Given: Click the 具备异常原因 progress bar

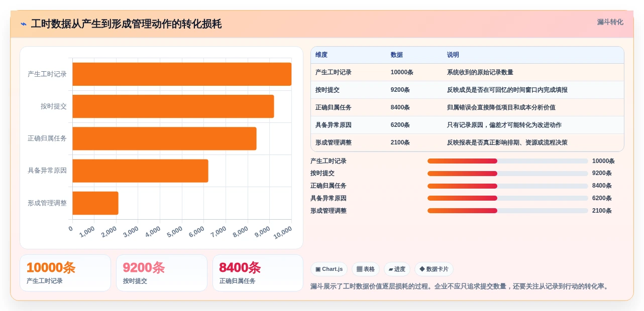Looking at the screenshot, I should coord(507,198).
